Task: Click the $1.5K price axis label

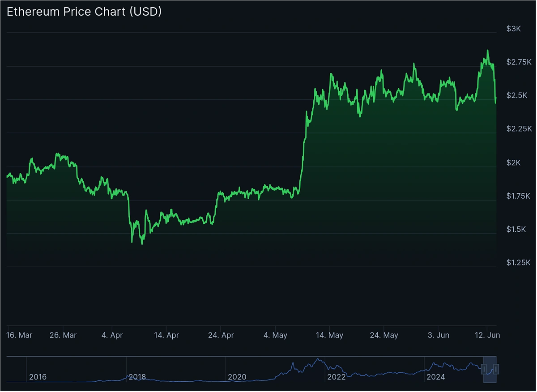Action: 517,229
